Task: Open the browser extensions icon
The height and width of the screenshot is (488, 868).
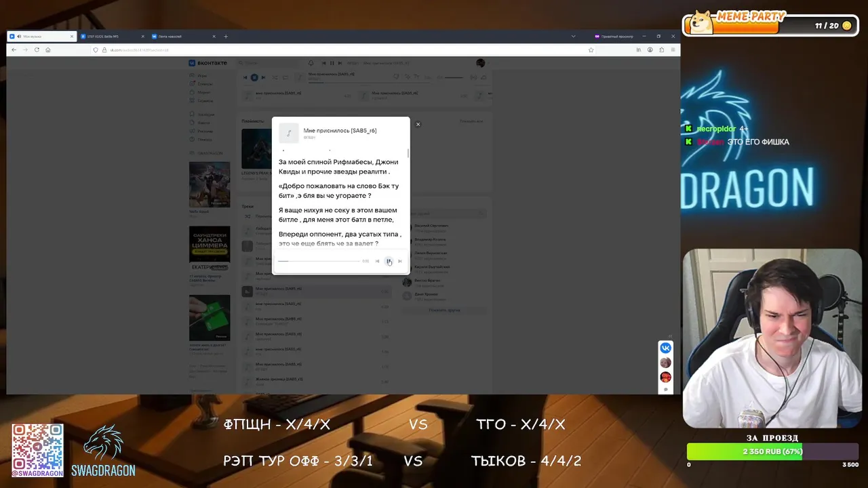Action: click(x=661, y=49)
